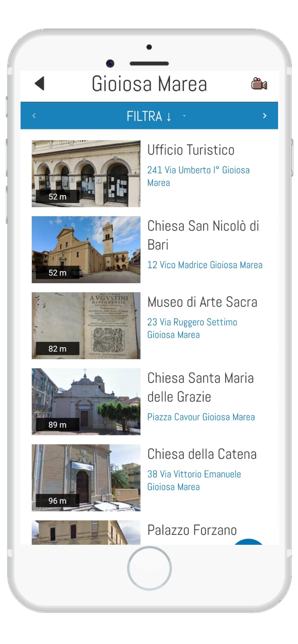The height and width of the screenshot is (644, 298).
Task: Open Palazzo Forzano photo
Action: 86,533
